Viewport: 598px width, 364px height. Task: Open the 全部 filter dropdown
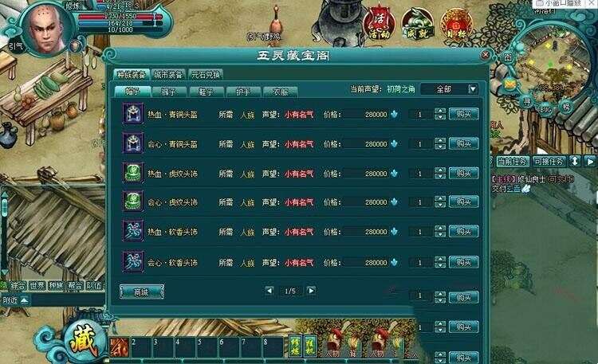[449, 89]
